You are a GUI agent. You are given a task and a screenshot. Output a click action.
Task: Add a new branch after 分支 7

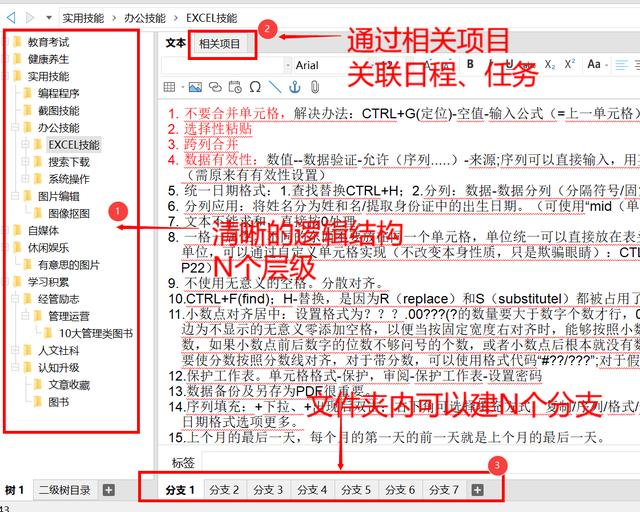[x=477, y=490]
